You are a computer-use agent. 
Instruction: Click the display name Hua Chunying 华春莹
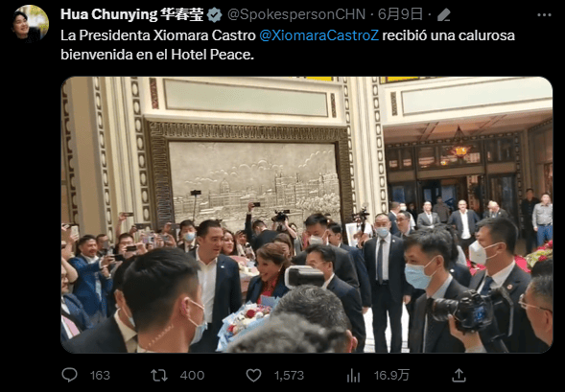pyautogui.click(x=131, y=14)
